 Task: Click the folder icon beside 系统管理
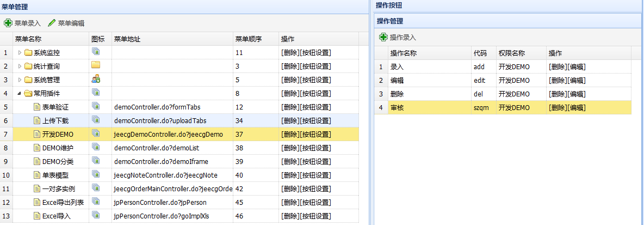28,80
